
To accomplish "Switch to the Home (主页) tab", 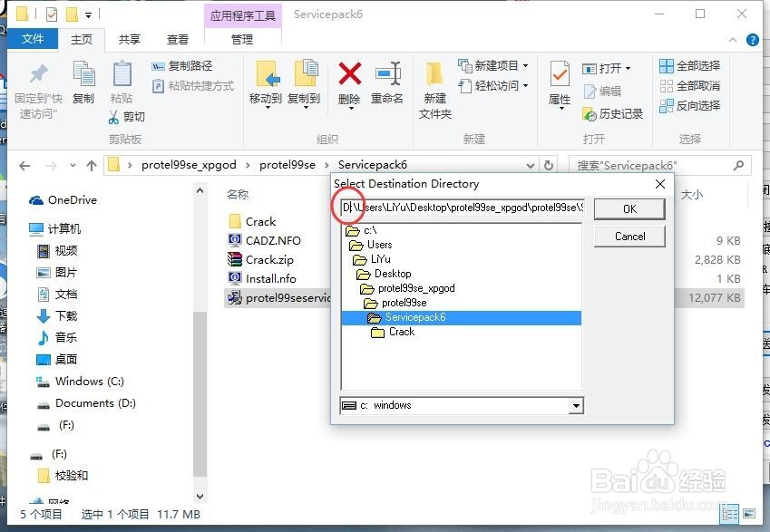I will 81,39.
